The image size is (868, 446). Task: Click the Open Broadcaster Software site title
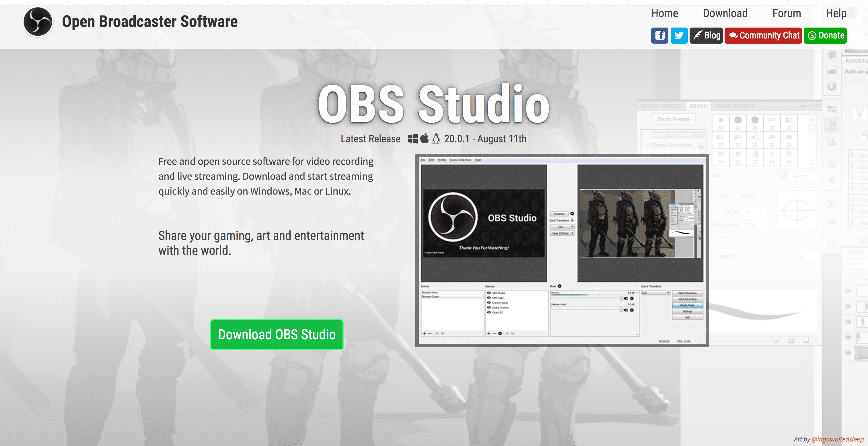150,22
